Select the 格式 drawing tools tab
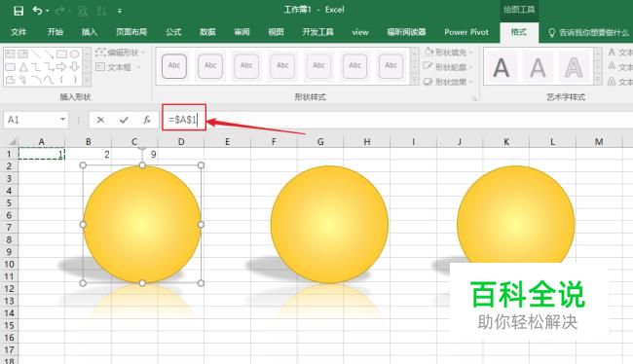This screenshot has height=364, width=633. (519, 32)
